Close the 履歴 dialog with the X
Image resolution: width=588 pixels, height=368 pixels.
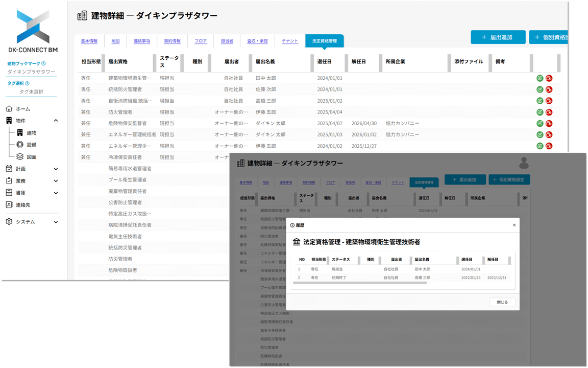tap(514, 225)
